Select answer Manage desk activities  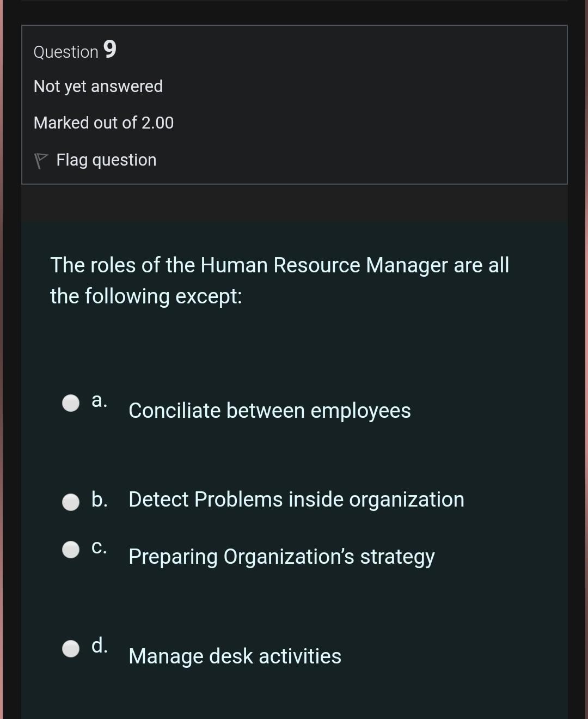tap(234, 656)
